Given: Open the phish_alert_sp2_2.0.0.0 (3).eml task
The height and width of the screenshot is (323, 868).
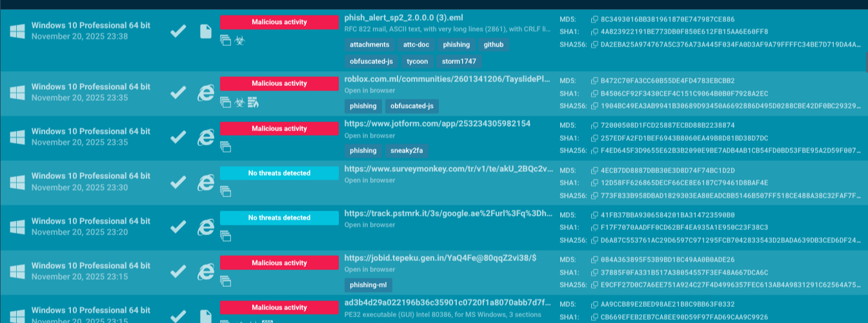Looking at the screenshot, I should tap(403, 17).
